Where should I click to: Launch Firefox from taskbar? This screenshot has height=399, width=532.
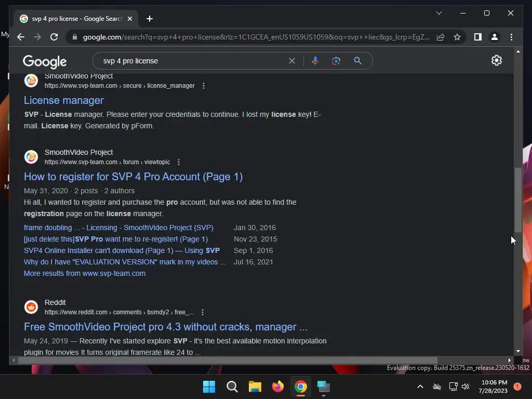click(x=278, y=387)
